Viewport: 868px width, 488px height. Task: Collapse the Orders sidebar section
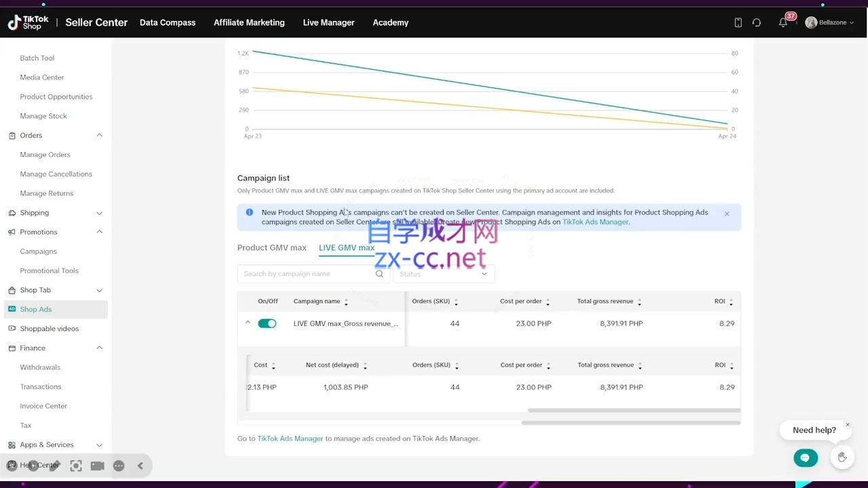[99, 136]
